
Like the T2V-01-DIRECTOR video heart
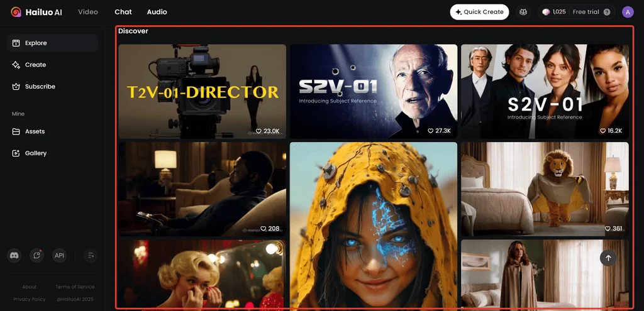[x=258, y=131]
